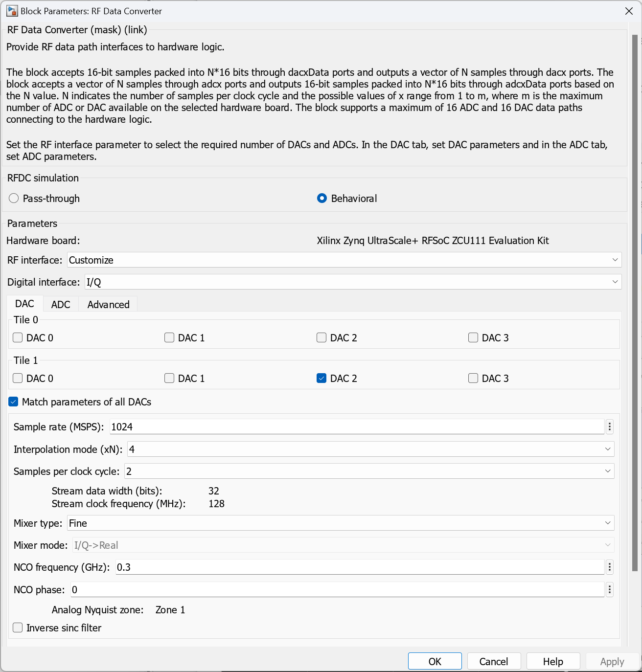642x672 pixels.
Task: Click inside the Sample rate input field
Action: pyautogui.click(x=294, y=426)
